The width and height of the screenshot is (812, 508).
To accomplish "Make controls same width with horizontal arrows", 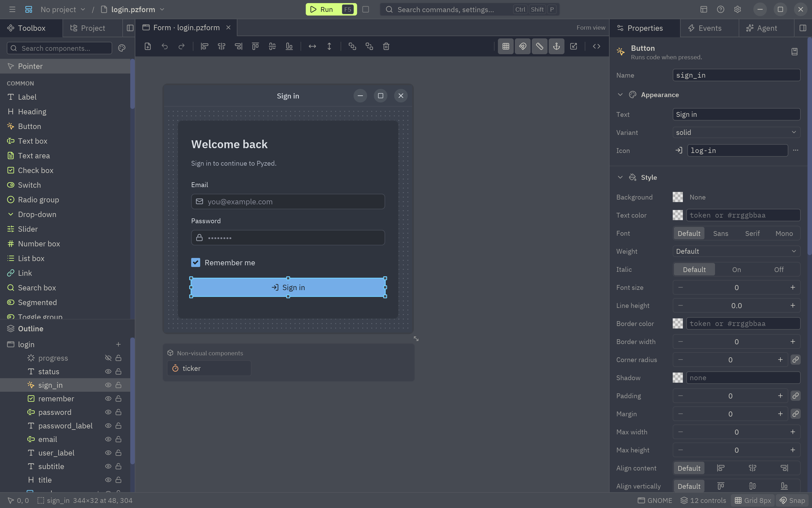I will [x=312, y=46].
